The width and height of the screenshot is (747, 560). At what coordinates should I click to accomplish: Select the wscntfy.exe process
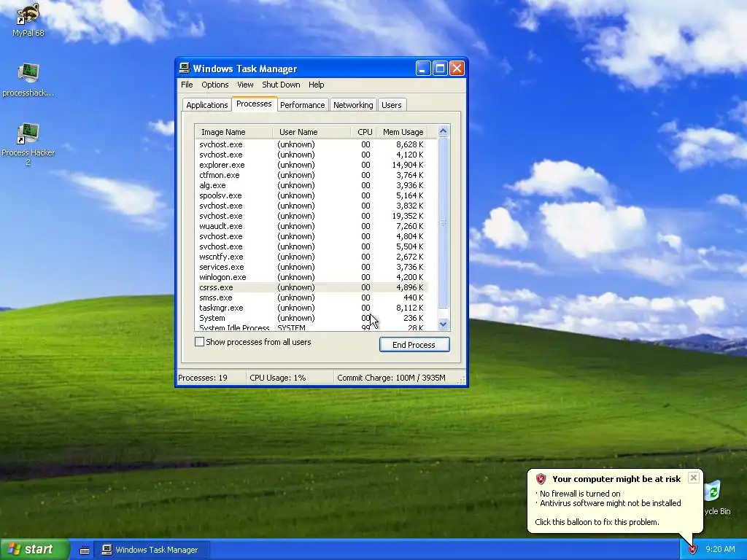point(311,257)
